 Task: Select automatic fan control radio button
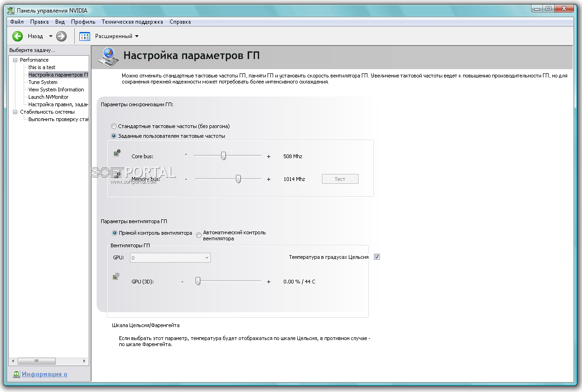point(199,235)
